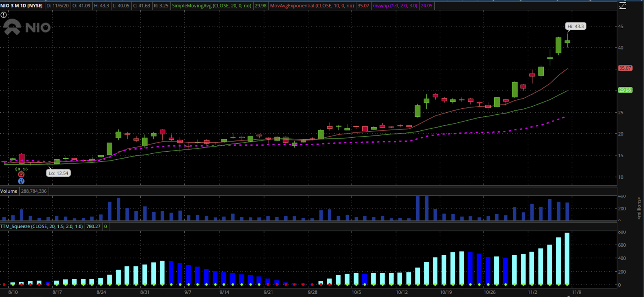The width and height of the screenshot is (644, 297).
Task: Click the mvwap (1.0, 2.0, 3.0) study label
Action: click(395, 6)
